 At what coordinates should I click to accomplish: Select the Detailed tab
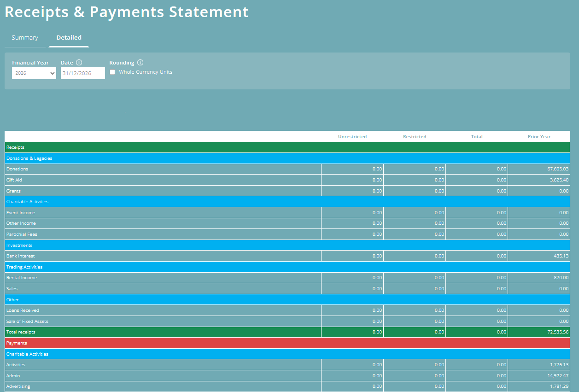(x=69, y=37)
